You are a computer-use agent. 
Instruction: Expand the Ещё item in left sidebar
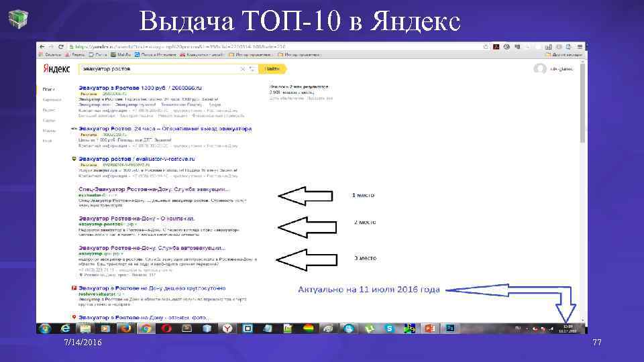47,141
